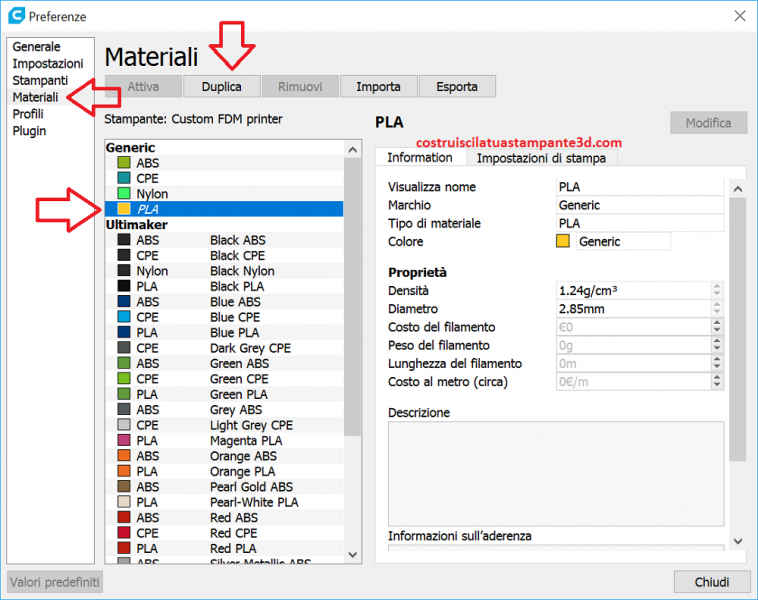Image resolution: width=758 pixels, height=600 pixels.
Task: Select Red ABS material row
Action: click(224, 518)
